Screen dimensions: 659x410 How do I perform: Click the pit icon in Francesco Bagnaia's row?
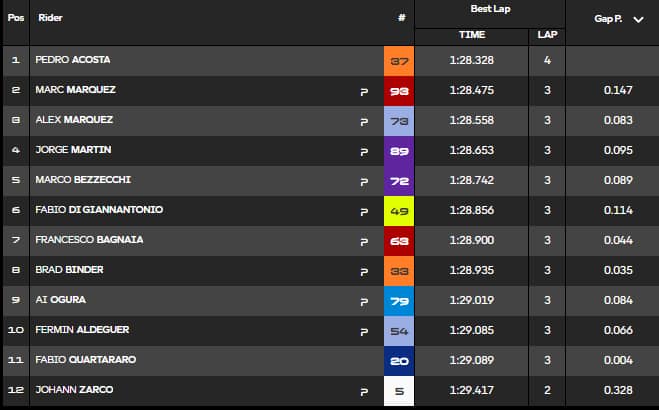(x=364, y=242)
